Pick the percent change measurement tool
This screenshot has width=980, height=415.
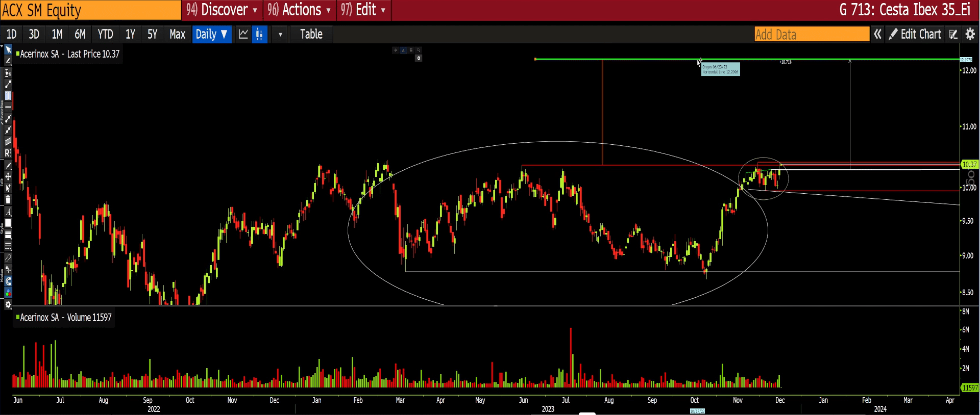[8, 72]
